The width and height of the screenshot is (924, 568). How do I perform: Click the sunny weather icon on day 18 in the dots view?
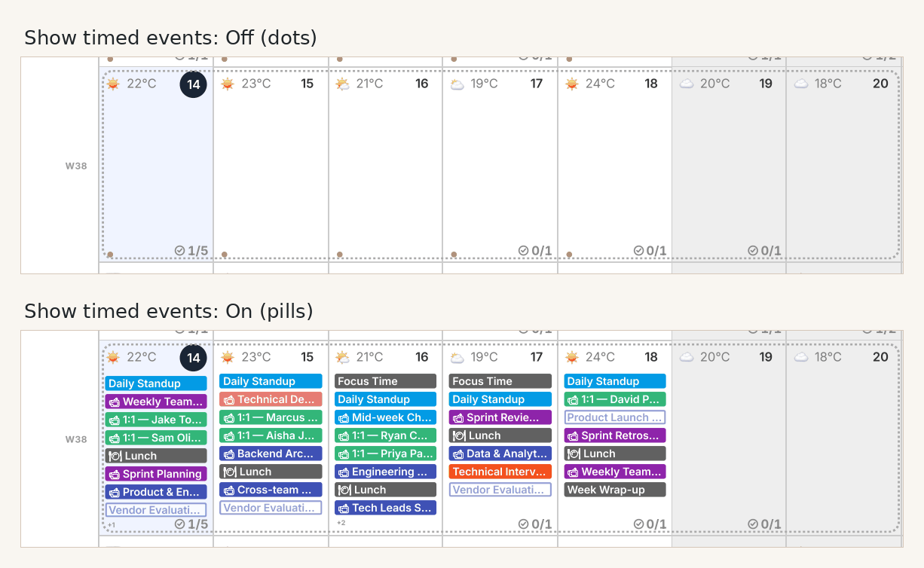(572, 84)
